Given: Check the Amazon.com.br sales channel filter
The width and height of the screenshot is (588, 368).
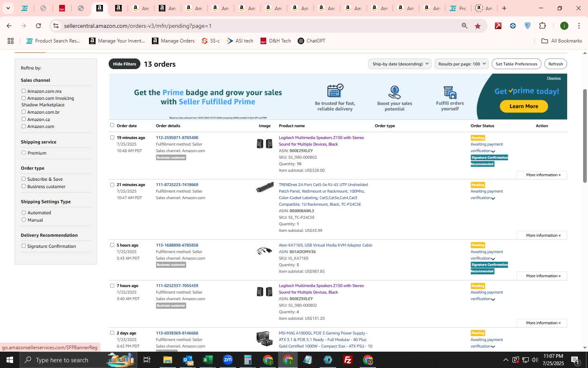Looking at the screenshot, I should (x=24, y=112).
